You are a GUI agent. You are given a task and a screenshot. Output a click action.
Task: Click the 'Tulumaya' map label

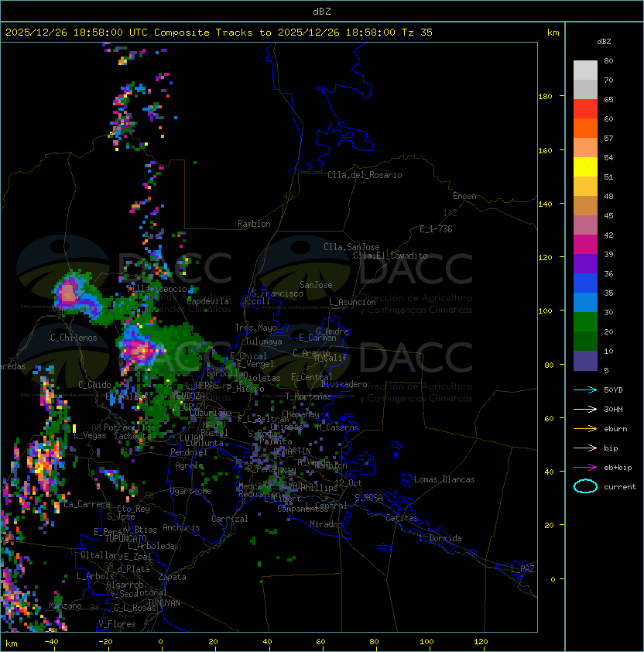(x=264, y=341)
